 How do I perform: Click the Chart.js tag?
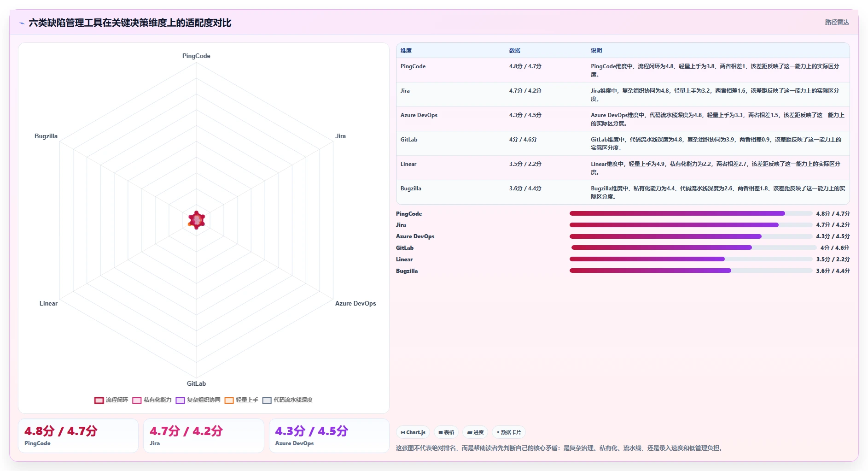pos(413,432)
